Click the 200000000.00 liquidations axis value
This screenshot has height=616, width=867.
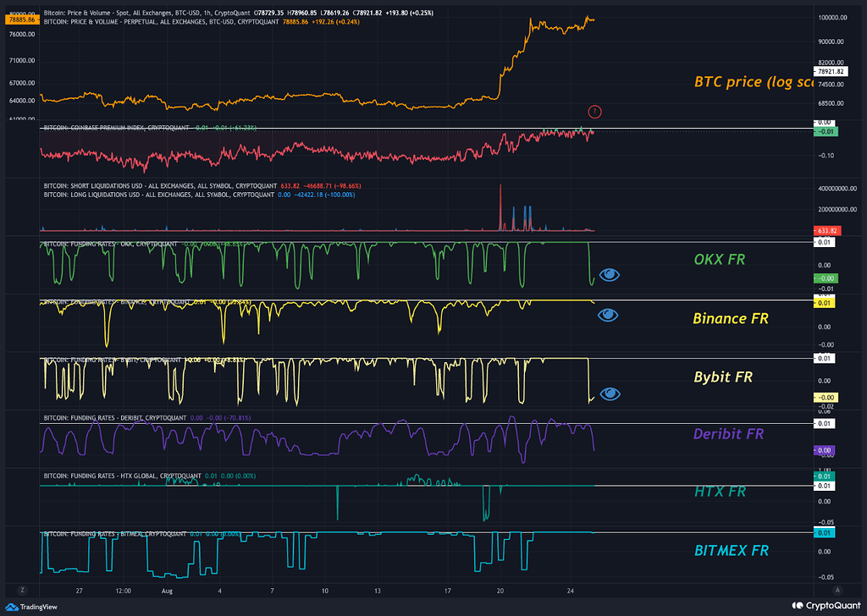[837, 209]
